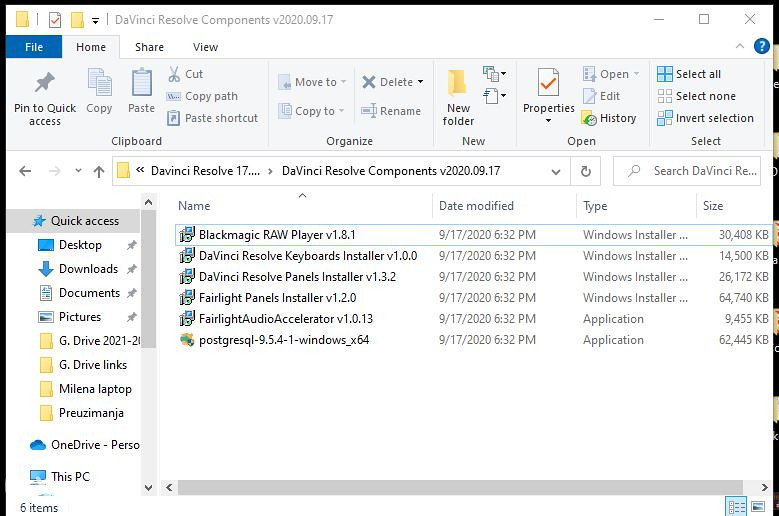Image resolution: width=779 pixels, height=516 pixels.
Task: Switch to the View tab
Action: (205, 47)
